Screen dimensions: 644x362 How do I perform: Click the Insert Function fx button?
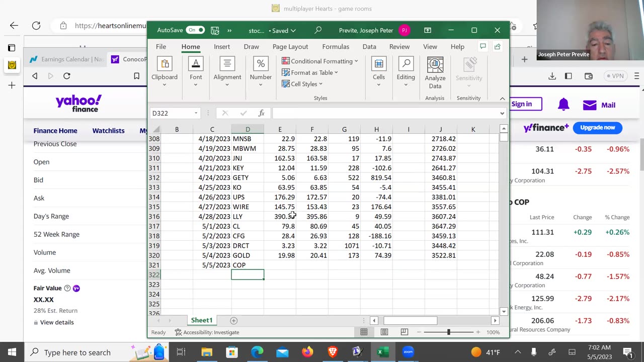261,113
